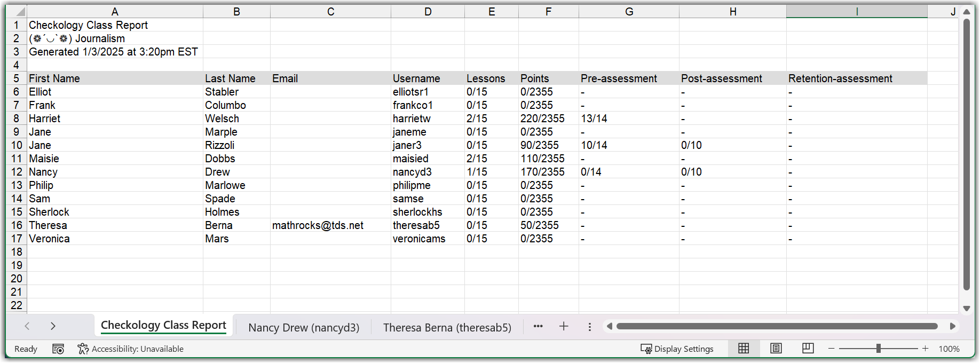
Task: Click the 100% zoom level
Action: (949, 349)
